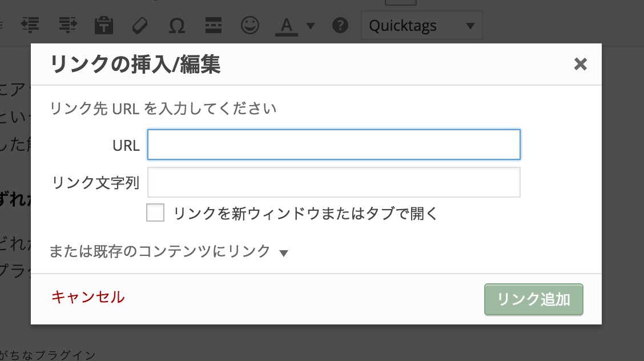Click the リンク追加 button
The image size is (644, 361).
pyautogui.click(x=533, y=299)
